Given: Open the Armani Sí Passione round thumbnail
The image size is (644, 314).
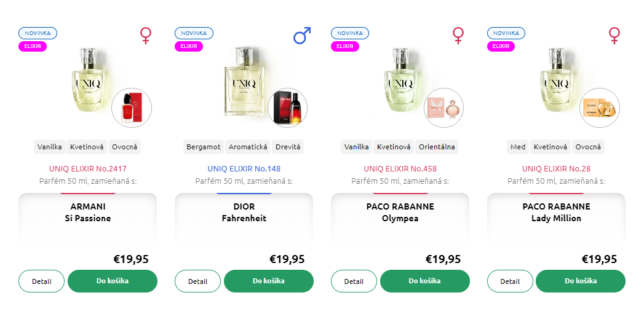Looking at the screenshot, I should pyautogui.click(x=132, y=108).
